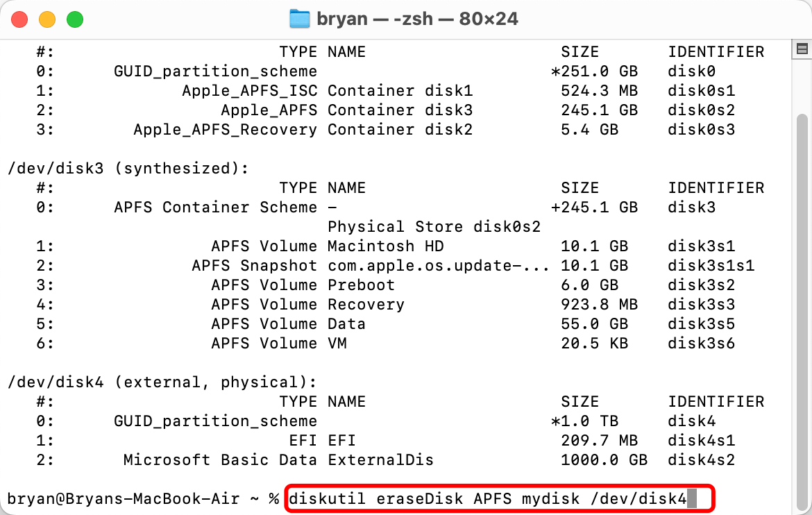The height and width of the screenshot is (515, 812).
Task: Click the window title bryan — -zsh — 80×24
Action: pyautogui.click(x=416, y=19)
